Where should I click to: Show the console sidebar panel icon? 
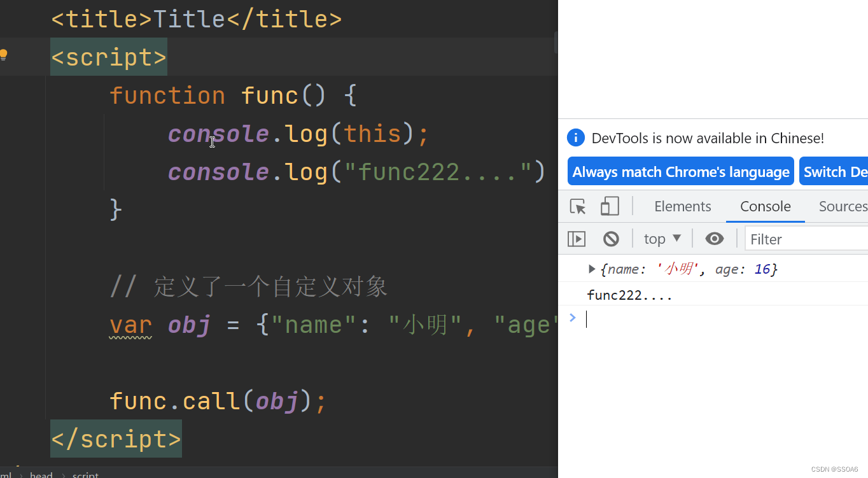pyautogui.click(x=577, y=239)
